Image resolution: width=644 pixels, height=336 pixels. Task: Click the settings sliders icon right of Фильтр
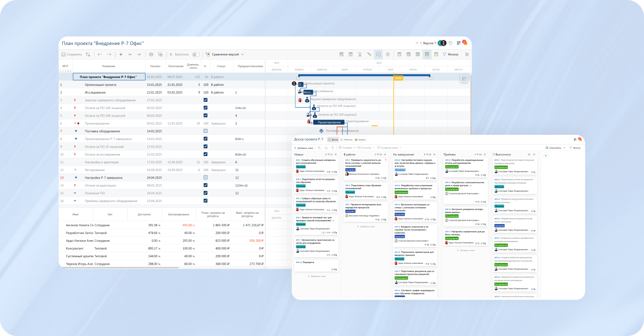click(x=467, y=55)
